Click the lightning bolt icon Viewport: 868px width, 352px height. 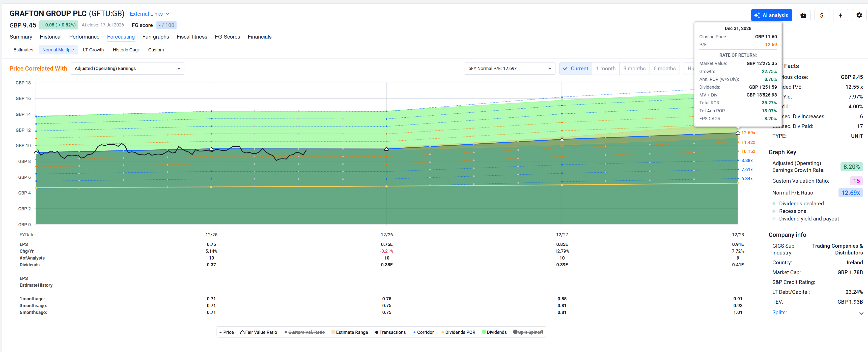tap(841, 15)
